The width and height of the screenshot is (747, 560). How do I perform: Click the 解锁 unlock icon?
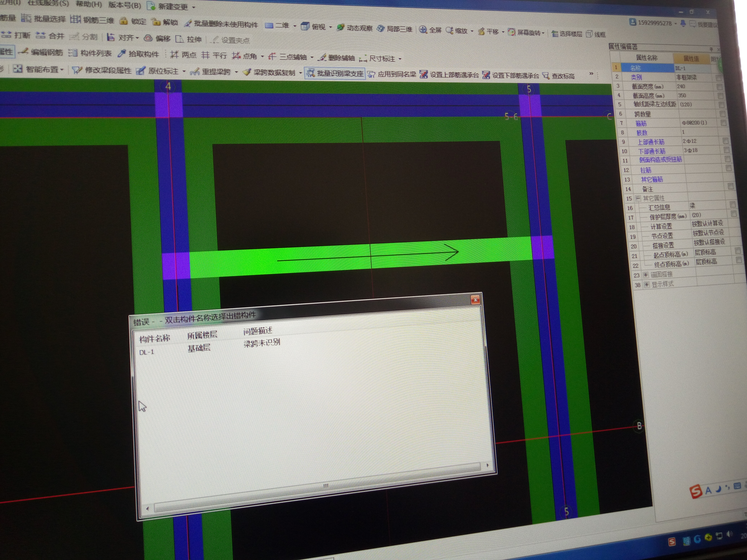pos(164,22)
